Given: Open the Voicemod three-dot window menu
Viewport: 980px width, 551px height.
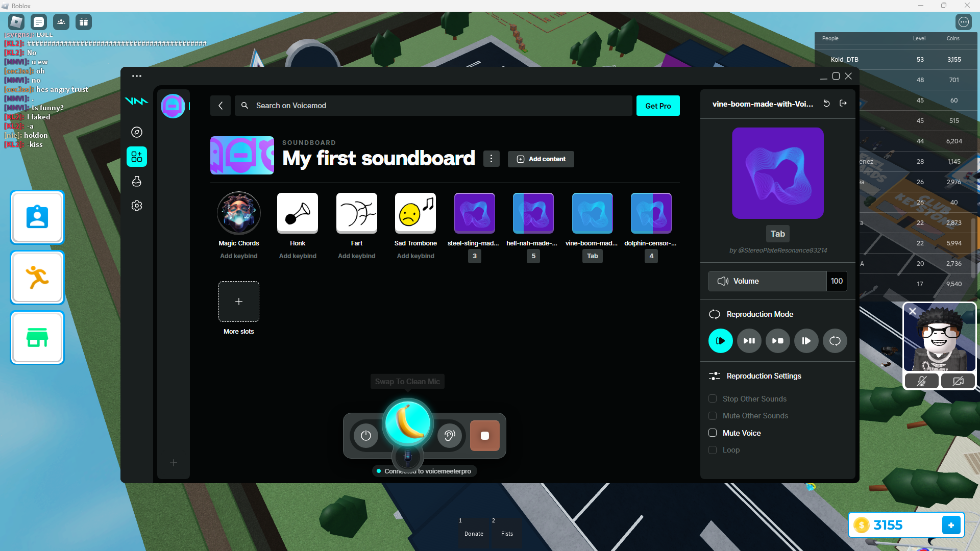Looking at the screenshot, I should click(137, 76).
